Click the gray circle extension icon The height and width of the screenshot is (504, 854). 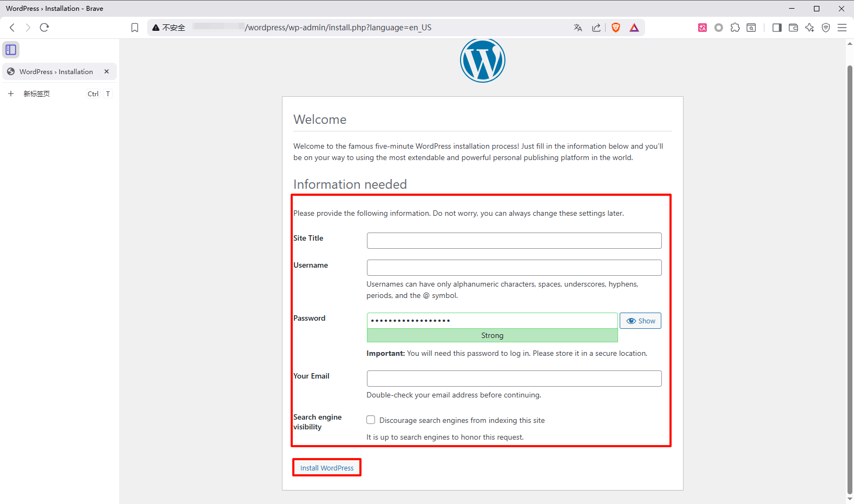click(719, 28)
